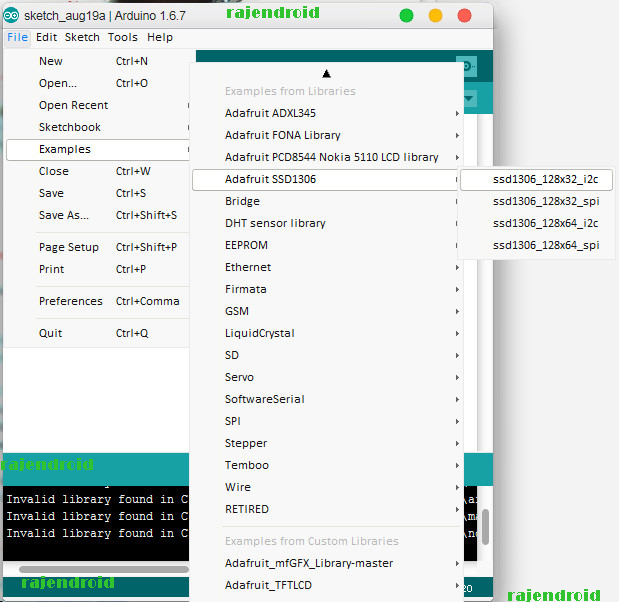Choose Save As... menu entry
The width and height of the screenshot is (619, 602).
pos(98,216)
